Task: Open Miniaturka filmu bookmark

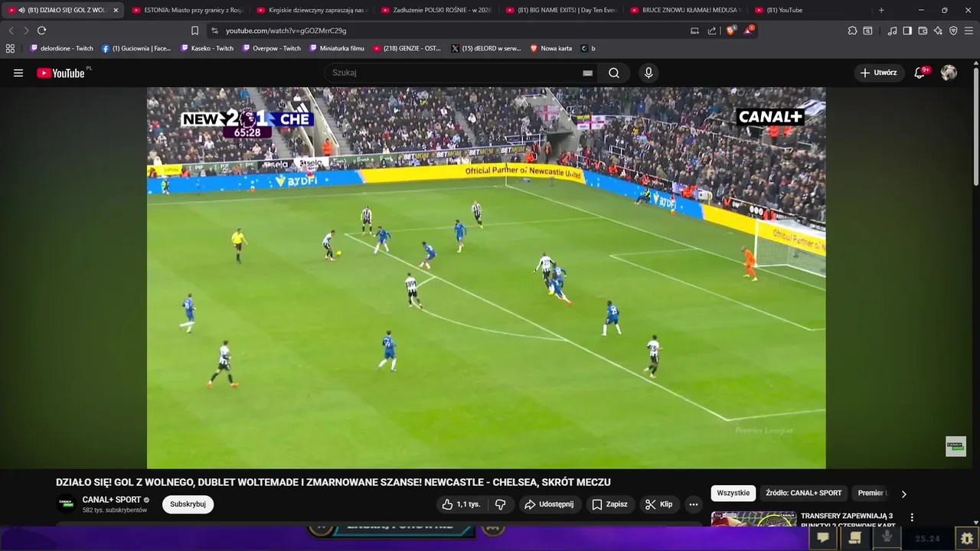Action: 337,48
